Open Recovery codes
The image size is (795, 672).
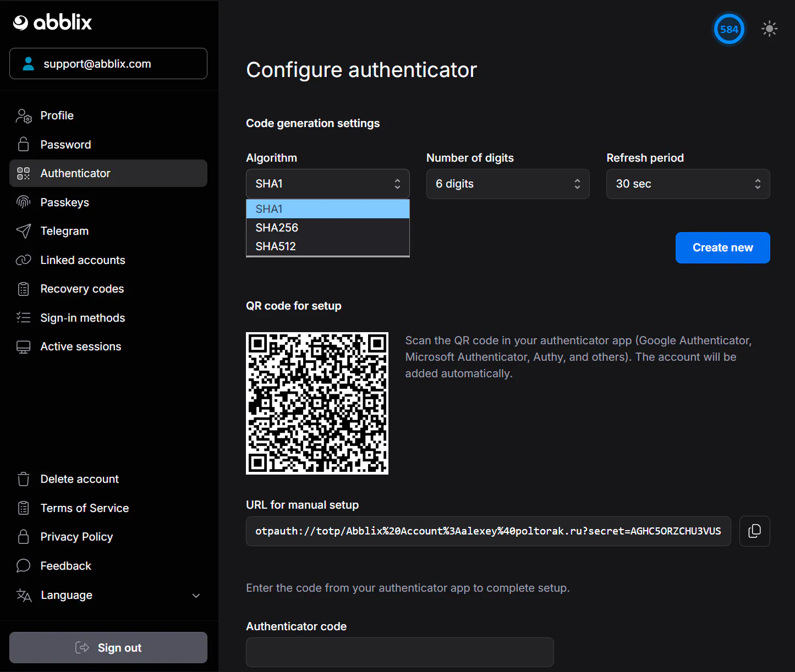(108, 289)
